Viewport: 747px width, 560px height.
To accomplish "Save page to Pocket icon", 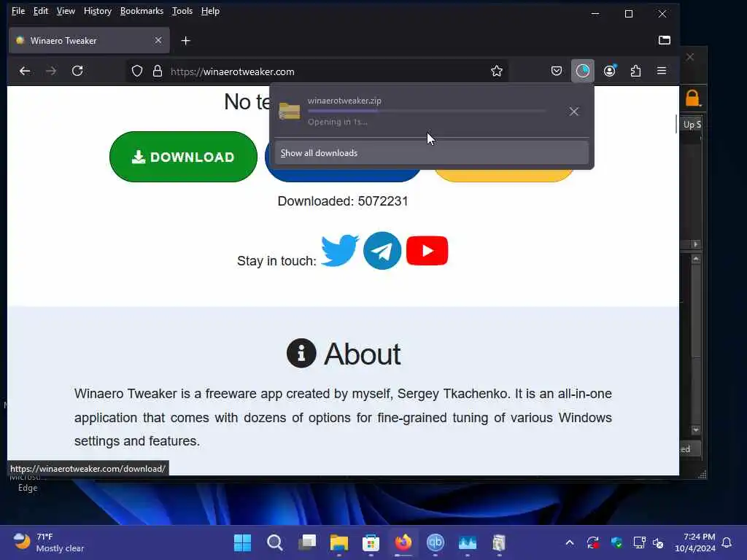I will pyautogui.click(x=556, y=71).
